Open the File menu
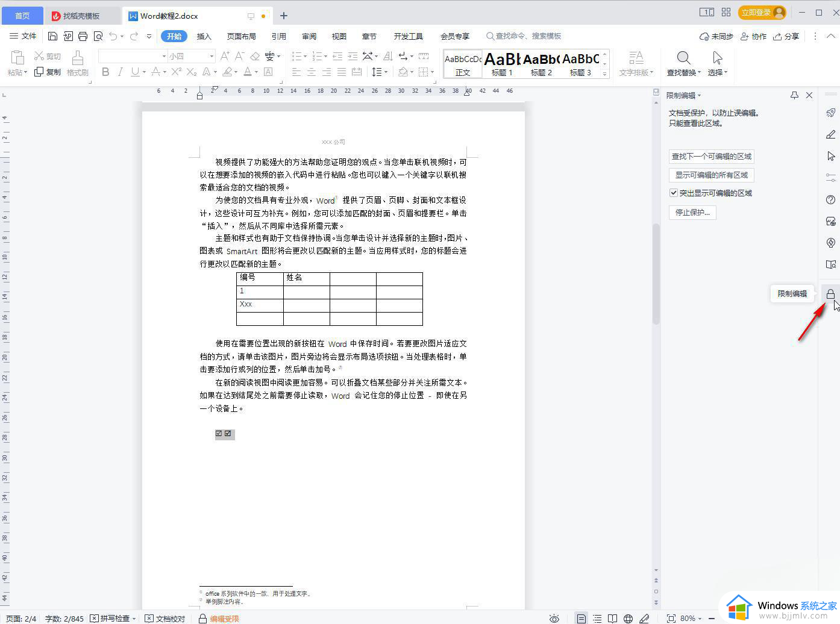The height and width of the screenshot is (624, 840). pyautogui.click(x=23, y=36)
